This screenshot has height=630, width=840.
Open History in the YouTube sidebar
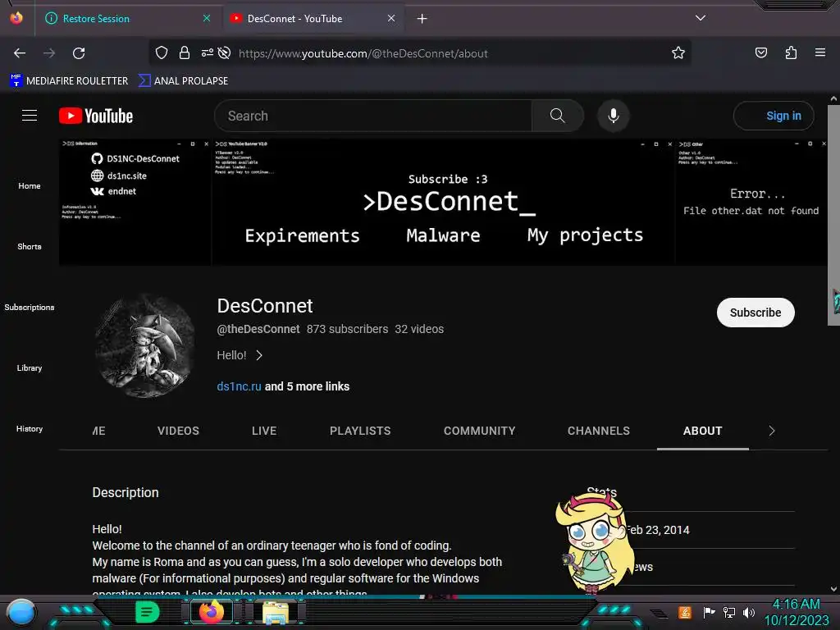pyautogui.click(x=30, y=428)
